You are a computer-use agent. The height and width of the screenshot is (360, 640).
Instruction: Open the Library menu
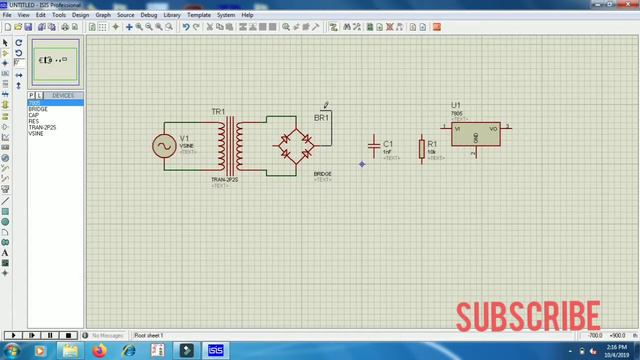coord(172,15)
